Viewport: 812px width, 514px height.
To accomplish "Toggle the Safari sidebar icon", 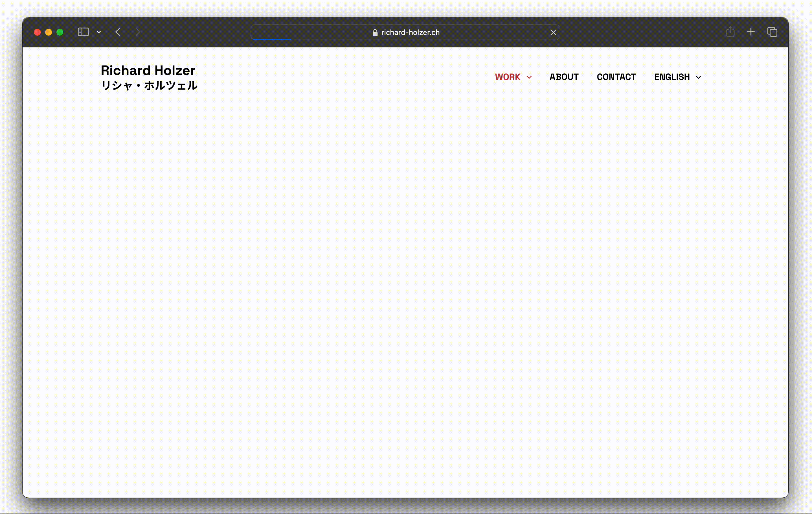I will tap(83, 32).
